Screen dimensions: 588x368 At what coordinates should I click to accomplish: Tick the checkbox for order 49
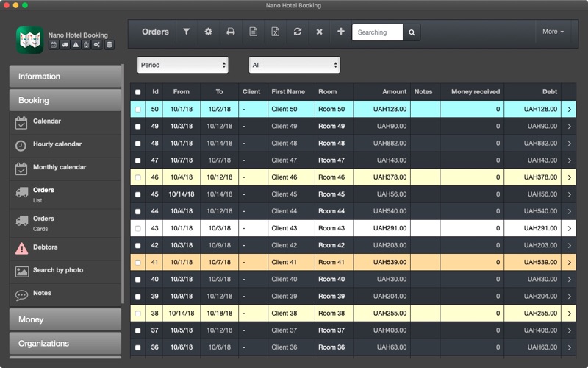pos(138,127)
